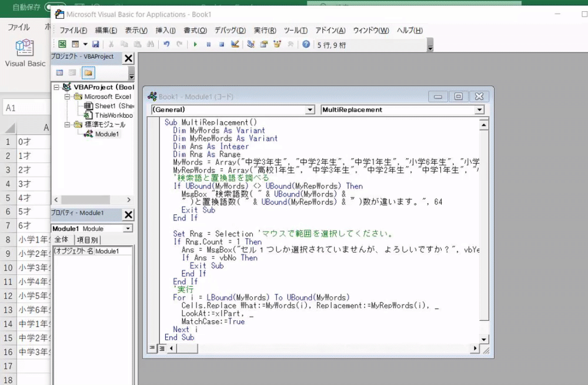
Task: Click View Code button in Project pane
Action: 59,72
